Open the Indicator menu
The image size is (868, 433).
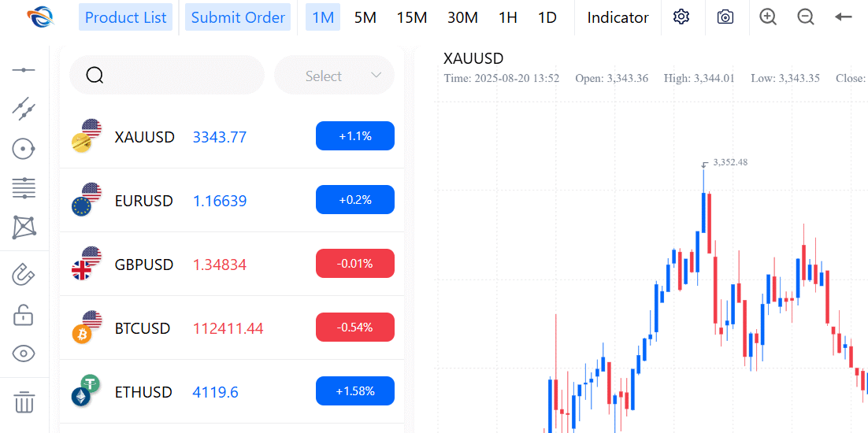tap(618, 17)
